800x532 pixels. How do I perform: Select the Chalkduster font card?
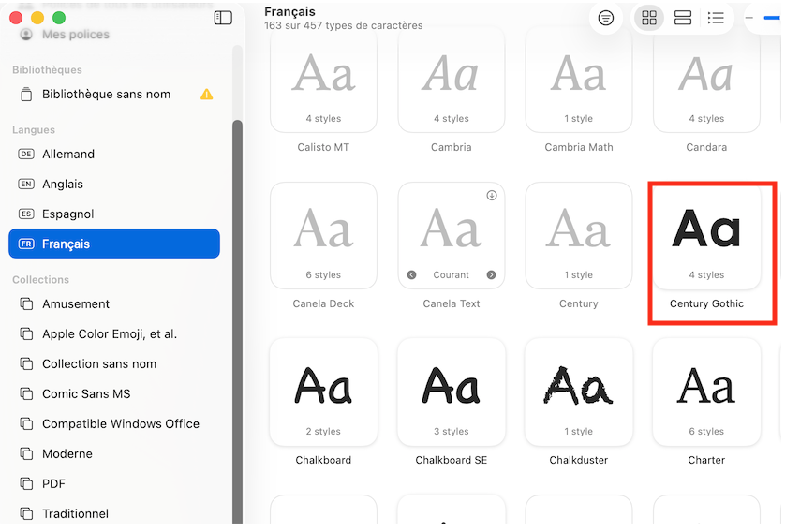coord(579,392)
